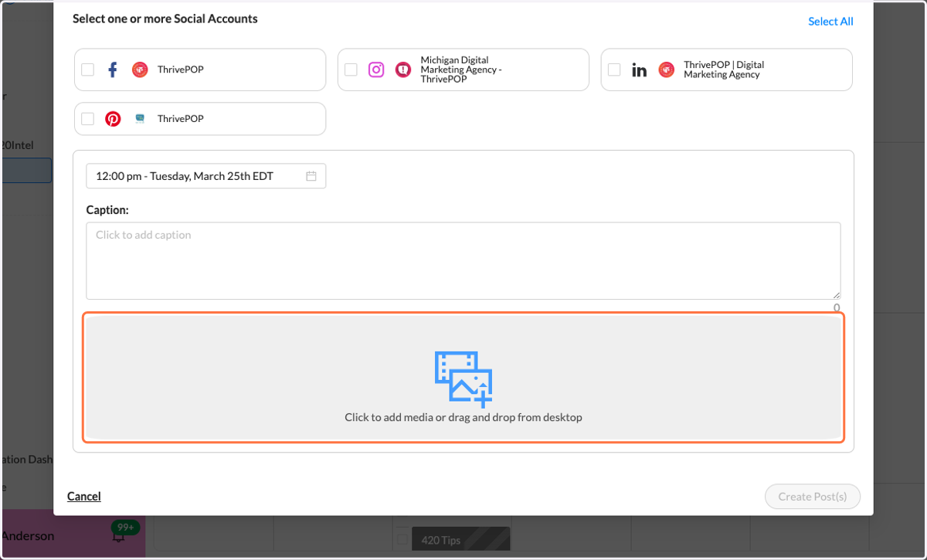Click the Instagram logo icon
927x560 pixels.
tap(376, 70)
